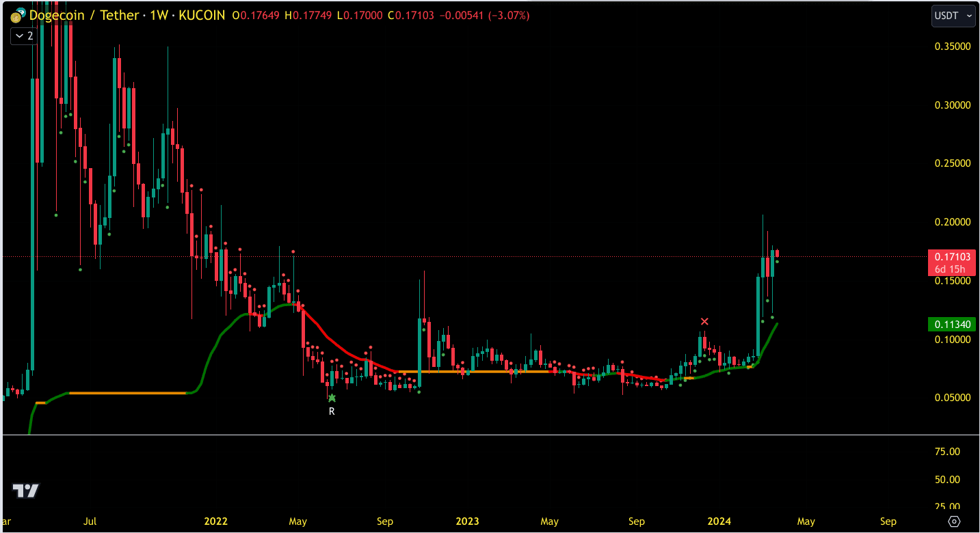Click the 0.20000 price scale label

(951, 222)
